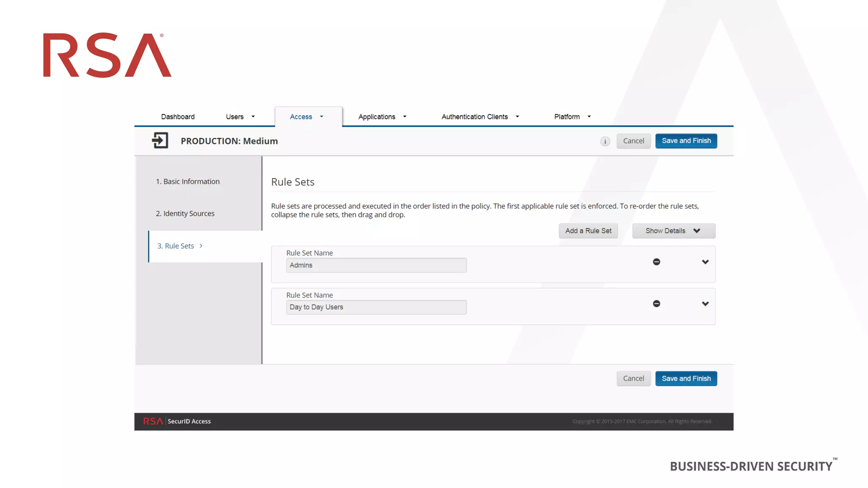Click the RSA SecurID Access footer logo
868x488 pixels.
[x=177, y=421]
